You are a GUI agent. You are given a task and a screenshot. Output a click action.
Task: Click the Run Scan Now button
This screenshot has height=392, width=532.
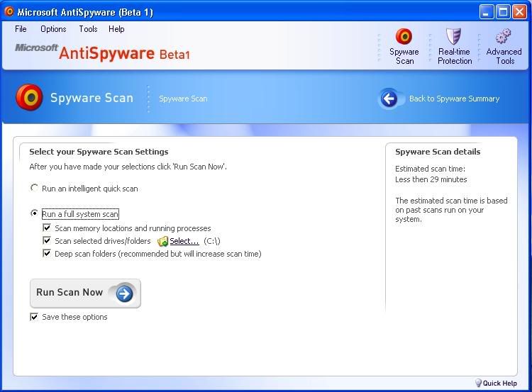(x=86, y=293)
